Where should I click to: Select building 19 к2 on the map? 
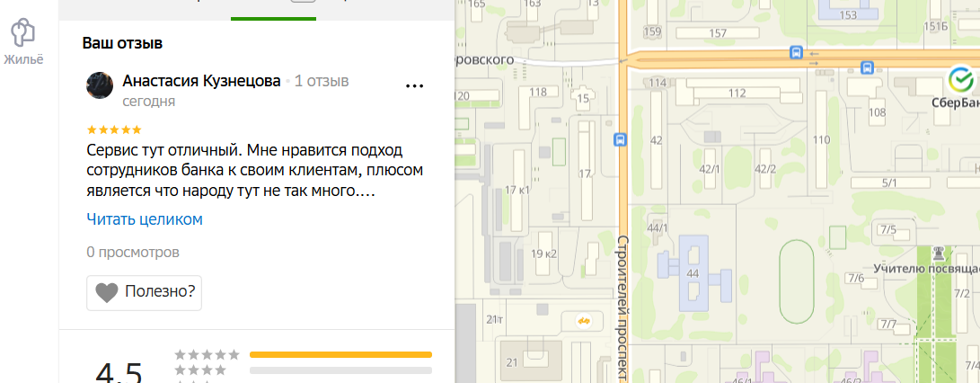(545, 254)
